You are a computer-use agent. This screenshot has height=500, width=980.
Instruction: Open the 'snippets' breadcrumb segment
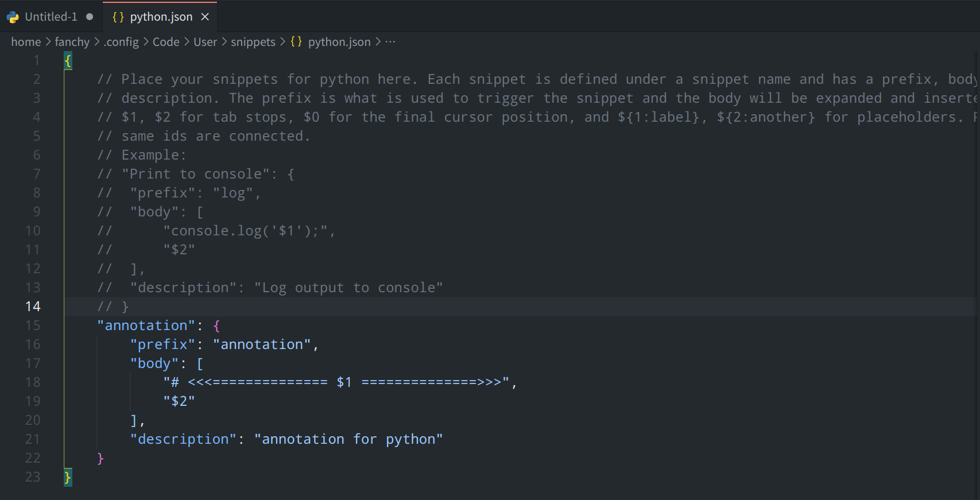(x=253, y=42)
